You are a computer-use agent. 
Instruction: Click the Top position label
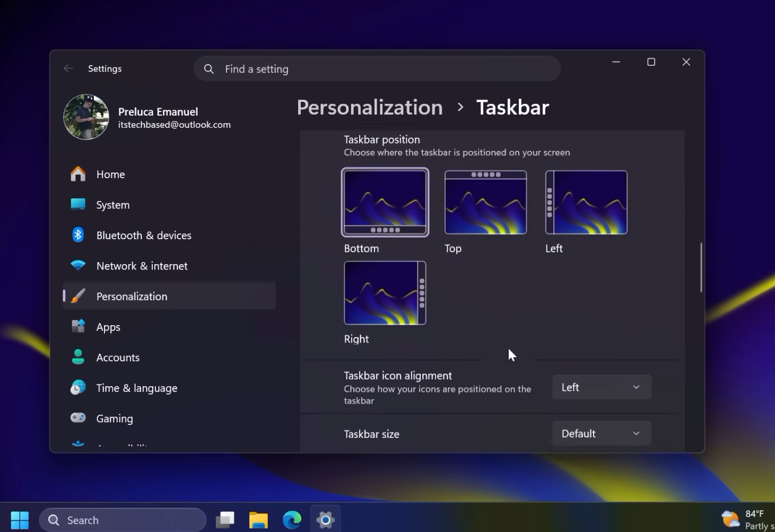[453, 248]
